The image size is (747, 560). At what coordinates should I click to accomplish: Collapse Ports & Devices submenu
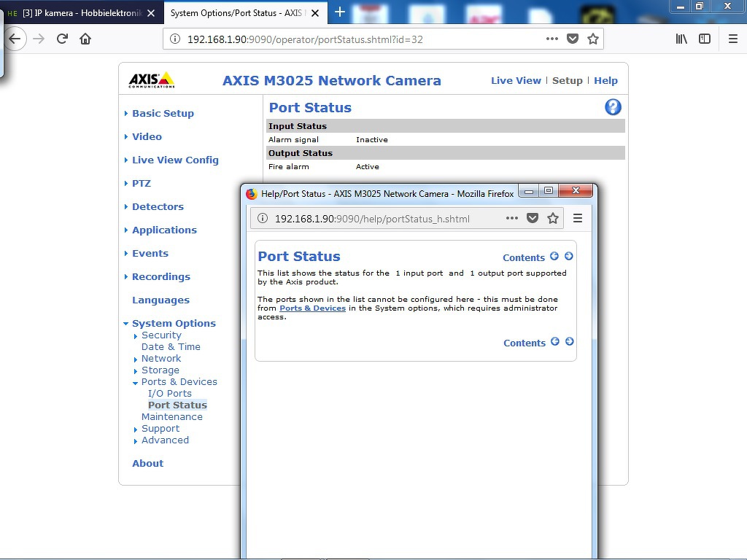click(179, 382)
